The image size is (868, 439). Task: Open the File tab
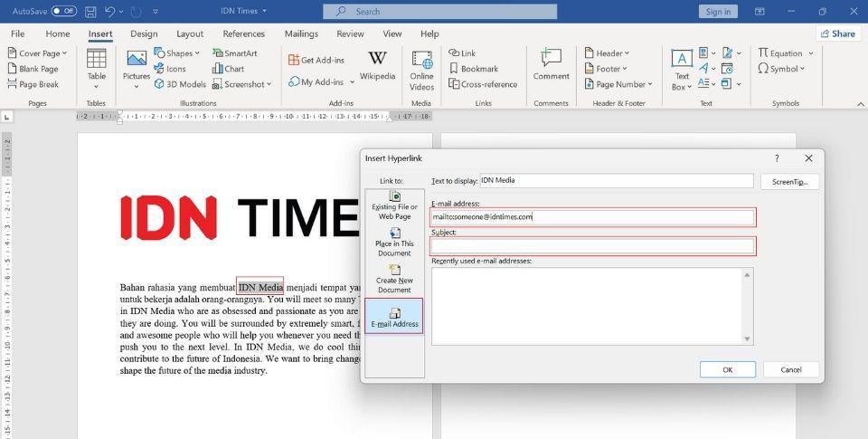[18, 33]
